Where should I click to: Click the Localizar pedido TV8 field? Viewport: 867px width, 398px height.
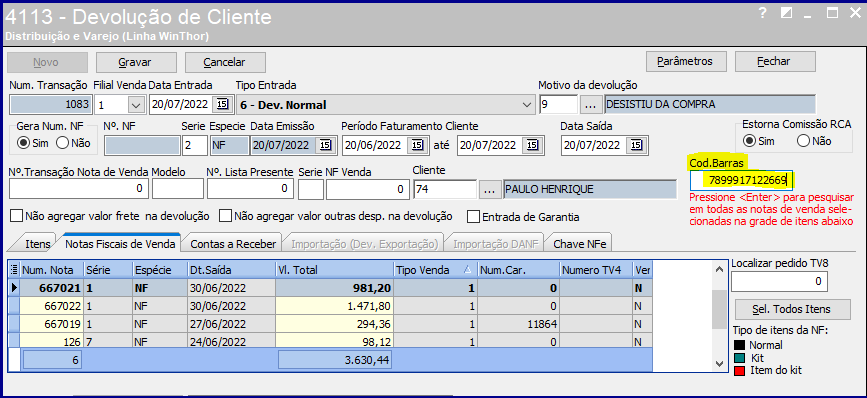779,282
